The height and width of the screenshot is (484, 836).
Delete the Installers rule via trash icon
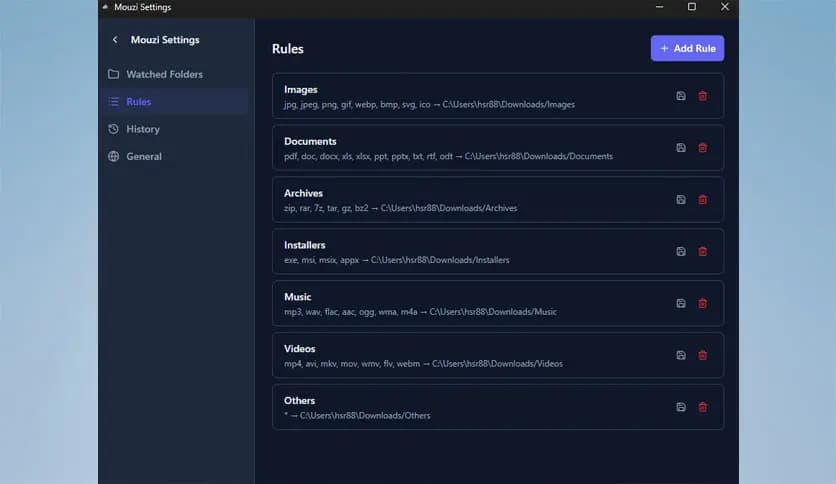coord(703,251)
